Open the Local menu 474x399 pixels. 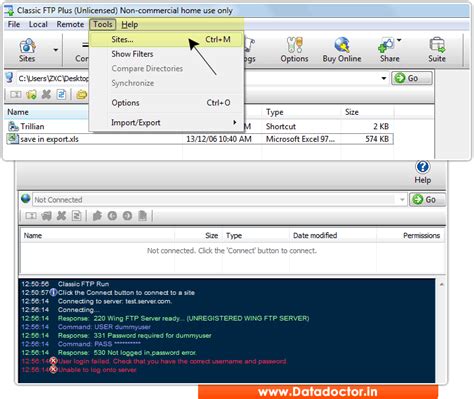tap(38, 24)
